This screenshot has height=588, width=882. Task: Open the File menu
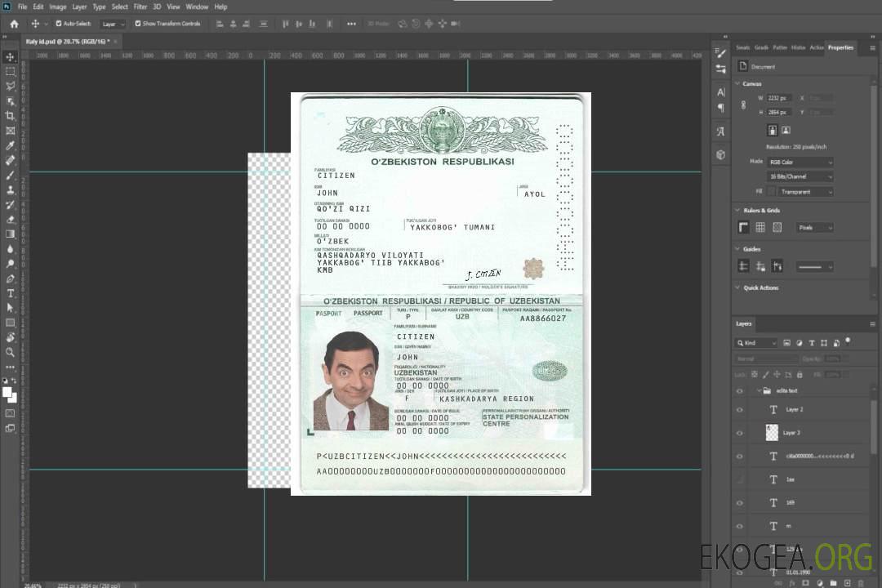point(23,7)
